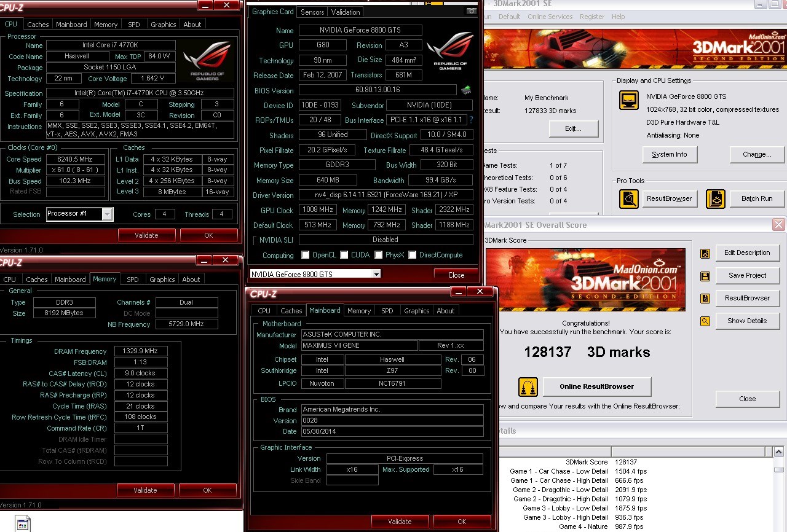Click the GPU-Z screenshot camera icon
This screenshot has height=532, width=787.
(x=471, y=11)
